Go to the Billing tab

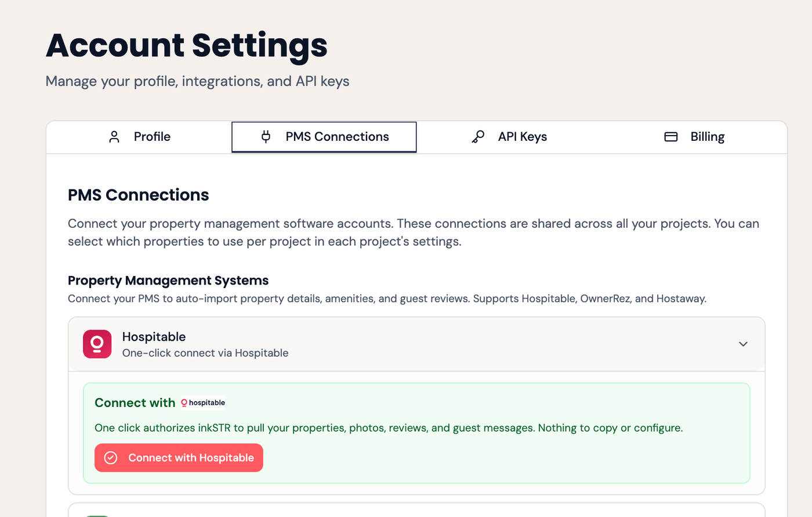coord(694,137)
